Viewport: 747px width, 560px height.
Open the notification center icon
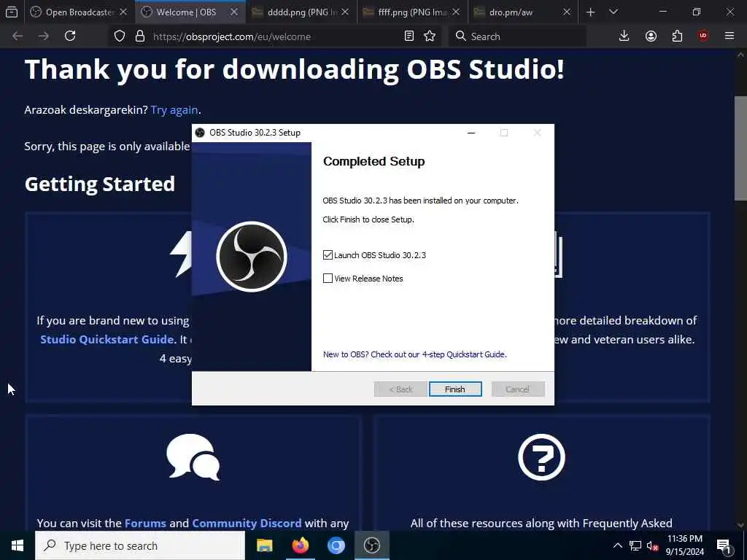tap(724, 545)
